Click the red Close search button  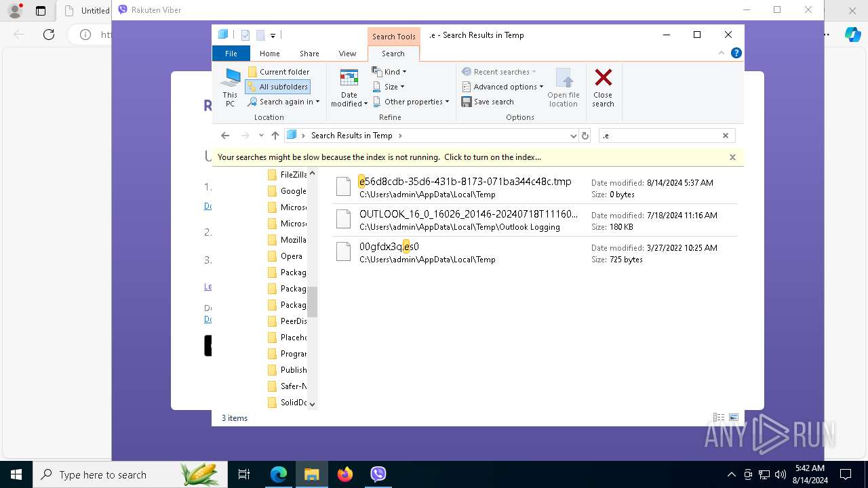[x=603, y=87]
